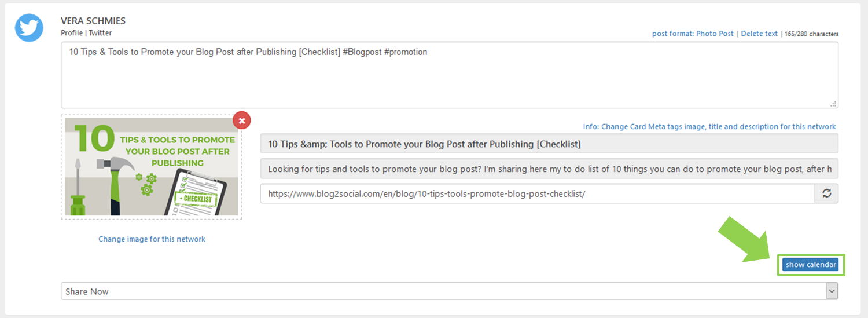The height and width of the screenshot is (318, 868).
Task: Click the Delete text link
Action: coord(759,34)
